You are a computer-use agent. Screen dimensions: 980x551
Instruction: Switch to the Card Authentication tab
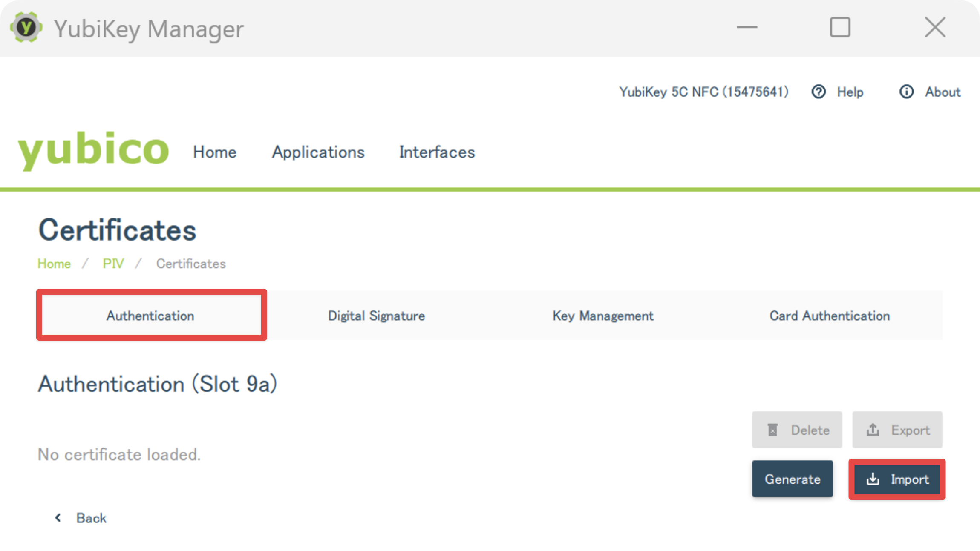[x=829, y=316]
